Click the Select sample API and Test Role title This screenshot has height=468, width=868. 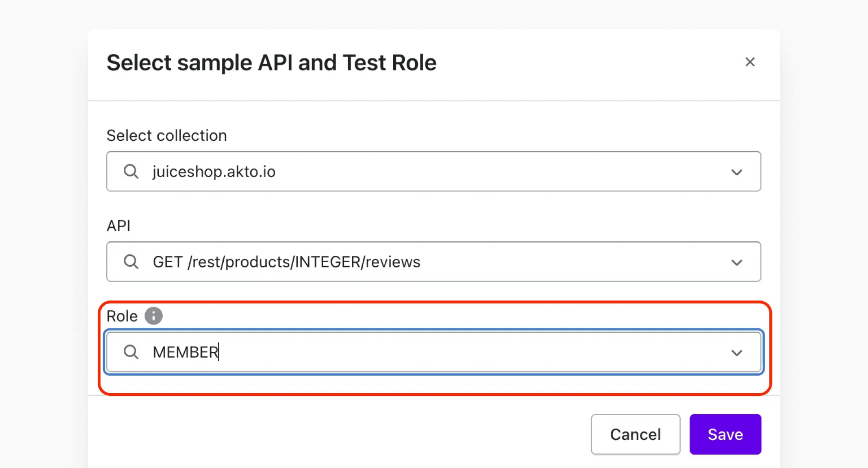271,62
